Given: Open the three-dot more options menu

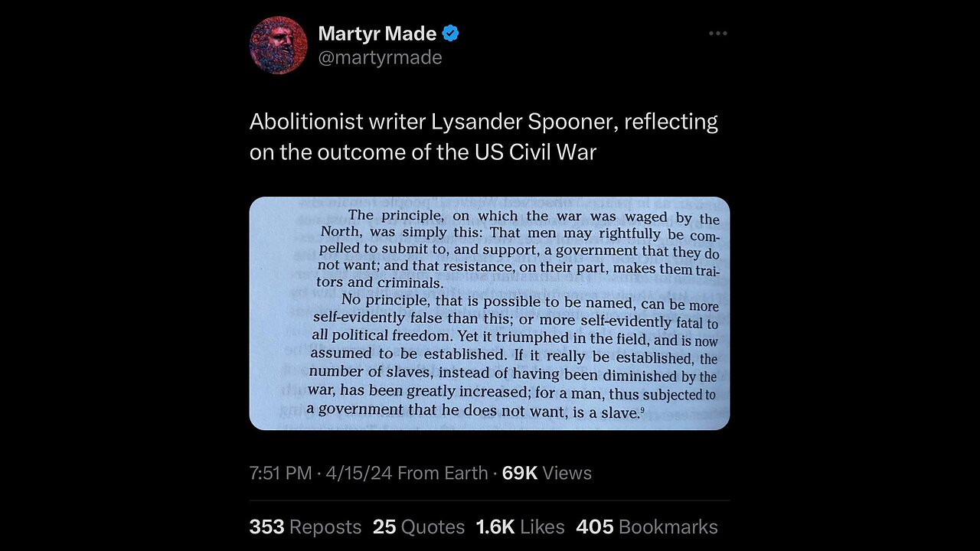Looking at the screenshot, I should pos(717,34).
